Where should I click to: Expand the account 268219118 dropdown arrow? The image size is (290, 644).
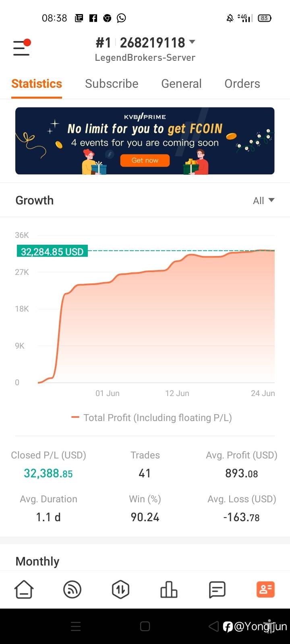[x=192, y=42]
